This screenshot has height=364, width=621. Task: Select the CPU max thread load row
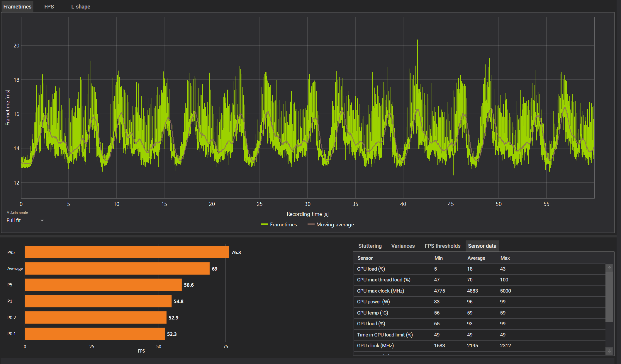pos(384,280)
